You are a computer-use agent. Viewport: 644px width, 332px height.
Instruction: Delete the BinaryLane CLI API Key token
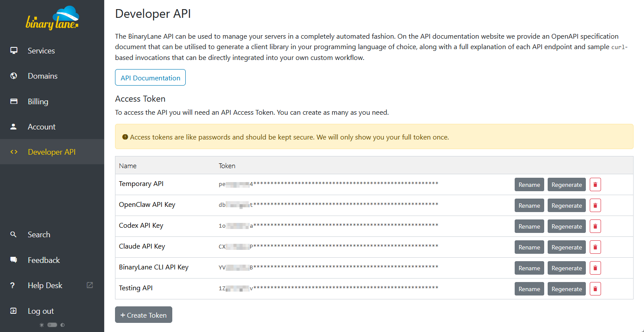(x=595, y=268)
